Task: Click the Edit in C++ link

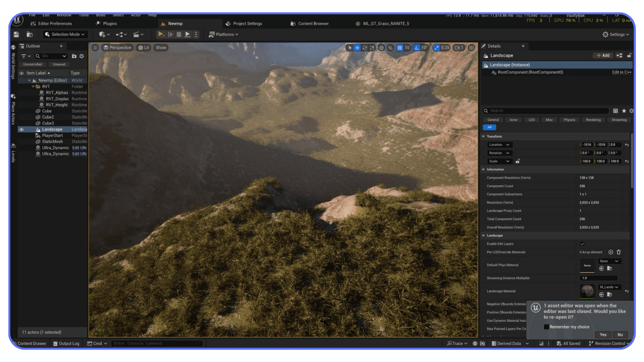Action: (x=622, y=72)
